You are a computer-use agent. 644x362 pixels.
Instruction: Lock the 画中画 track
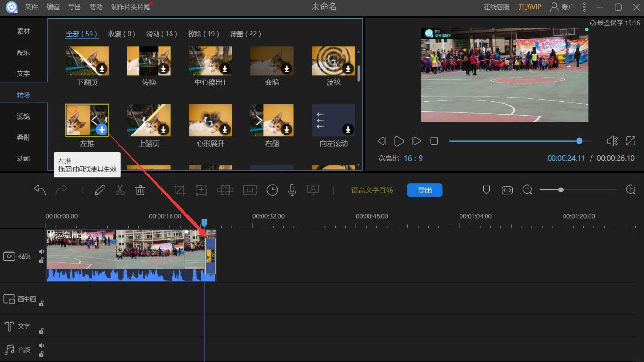[x=42, y=303]
